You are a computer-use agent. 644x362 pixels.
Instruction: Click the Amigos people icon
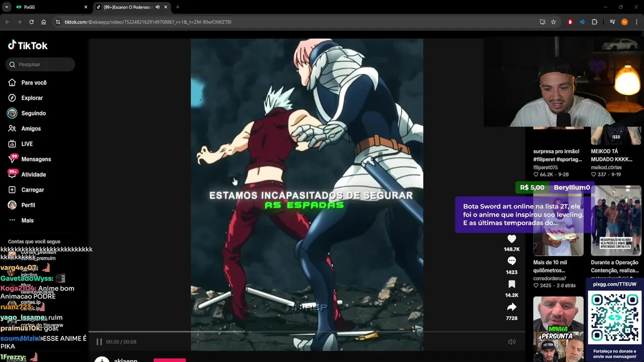coord(12,129)
